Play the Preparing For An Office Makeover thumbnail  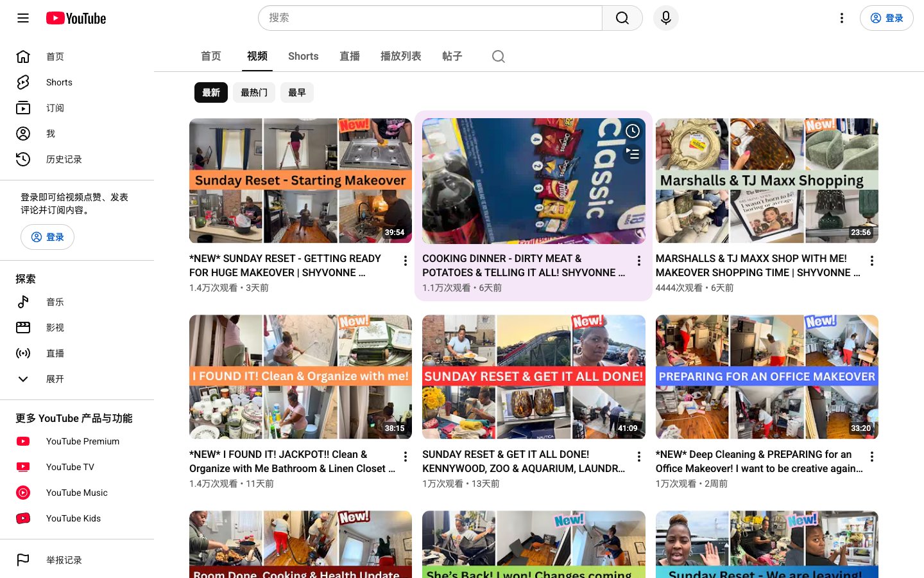(767, 377)
